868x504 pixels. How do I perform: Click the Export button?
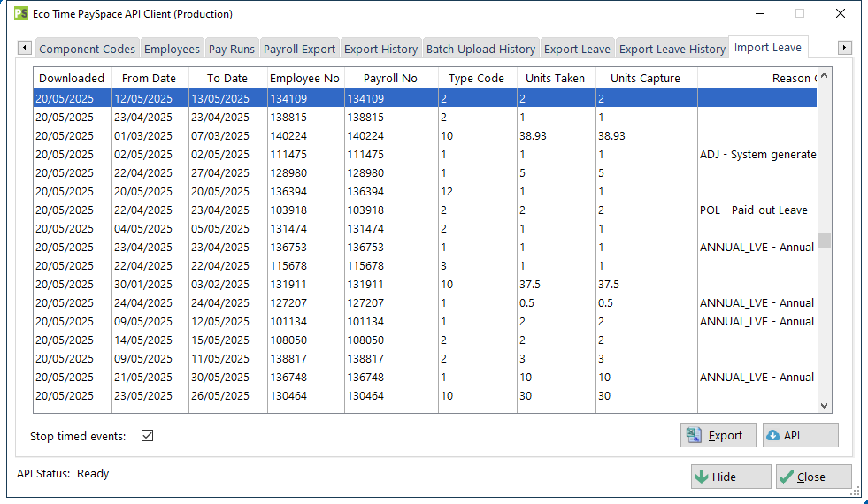coord(718,435)
